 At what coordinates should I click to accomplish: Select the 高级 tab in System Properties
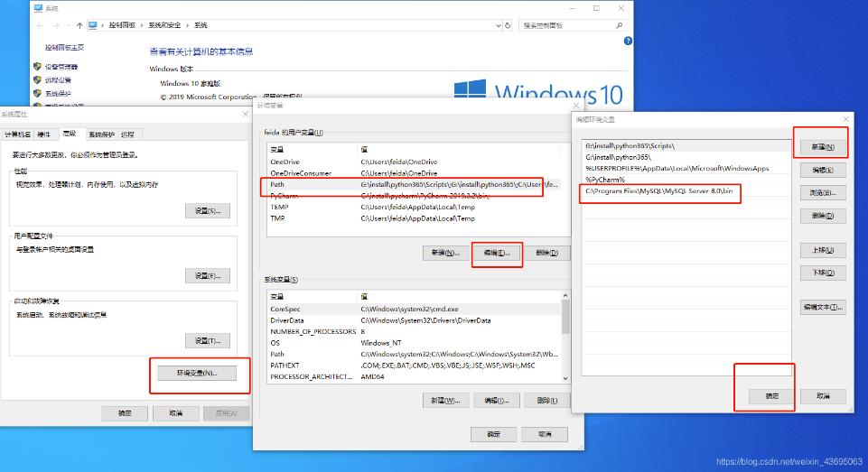(70, 134)
